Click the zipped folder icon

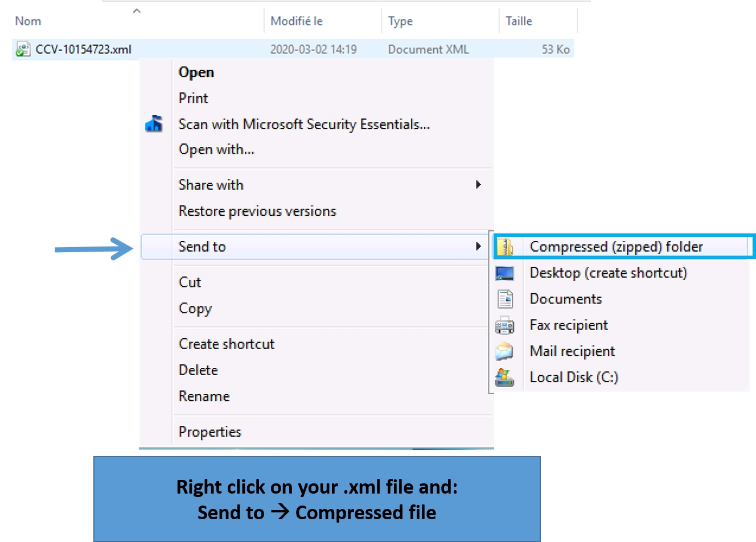pos(505,247)
